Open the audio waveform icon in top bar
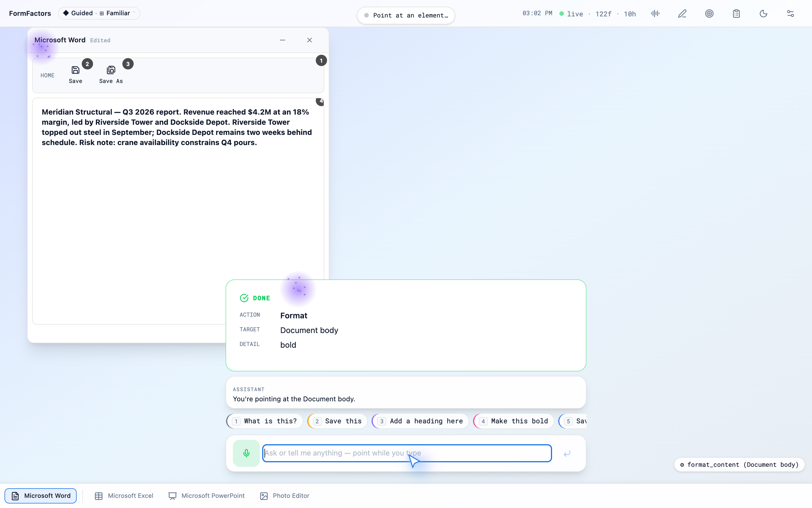This screenshot has width=812, height=508. pyautogui.click(x=655, y=14)
